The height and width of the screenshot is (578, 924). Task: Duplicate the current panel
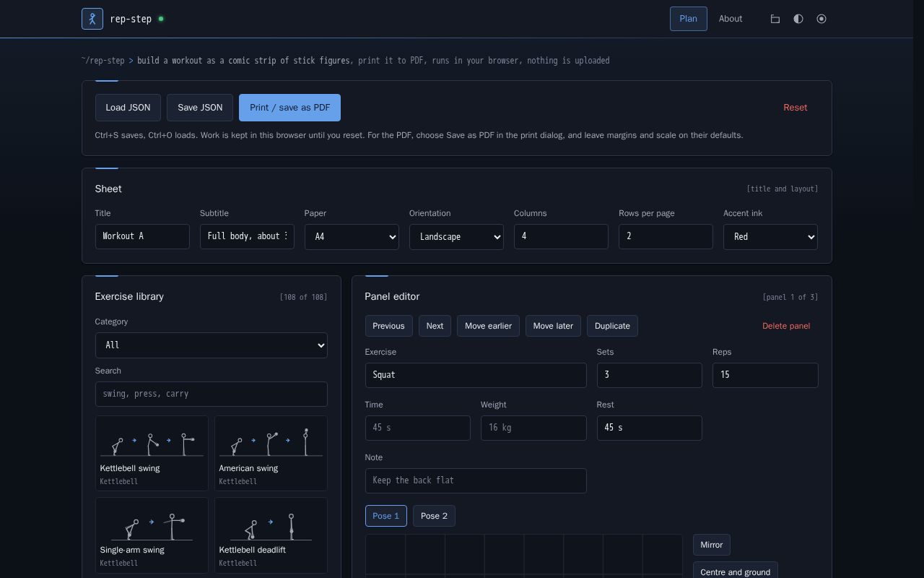612,326
